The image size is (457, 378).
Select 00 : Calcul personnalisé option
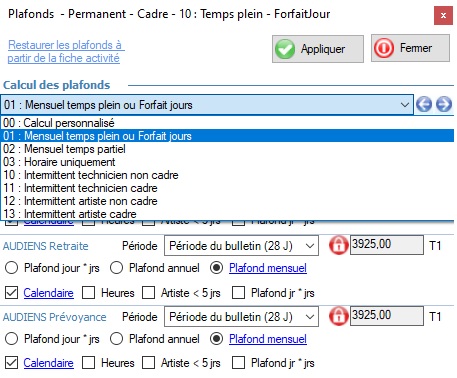coord(227,123)
